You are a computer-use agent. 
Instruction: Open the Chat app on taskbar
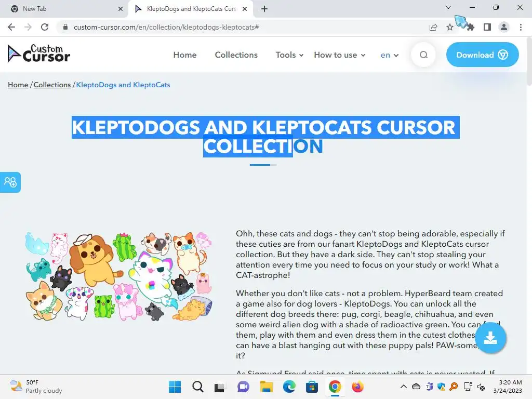tap(243, 387)
